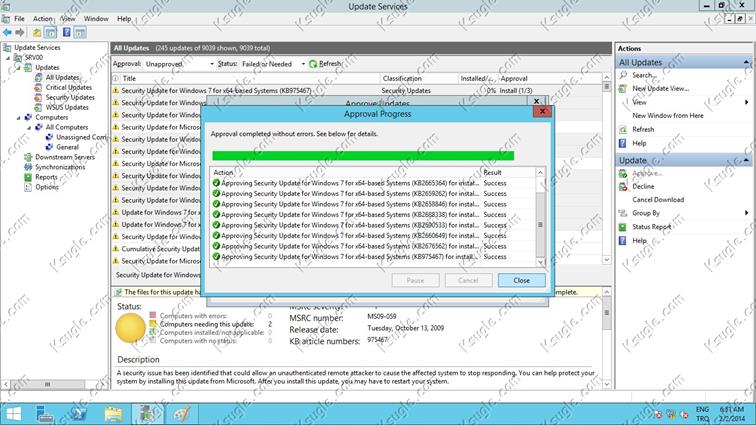Click Refresh in the All Updates actions
Viewport: 756px width, 425px height.
click(643, 130)
